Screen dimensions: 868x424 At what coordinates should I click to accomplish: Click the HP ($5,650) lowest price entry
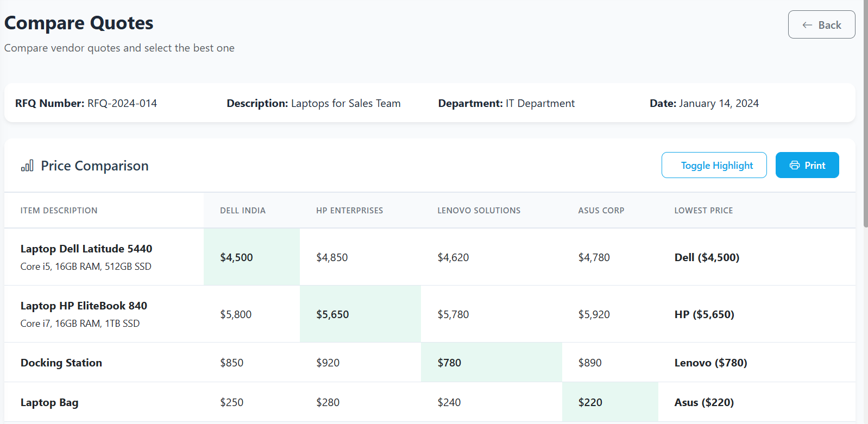pyautogui.click(x=704, y=314)
